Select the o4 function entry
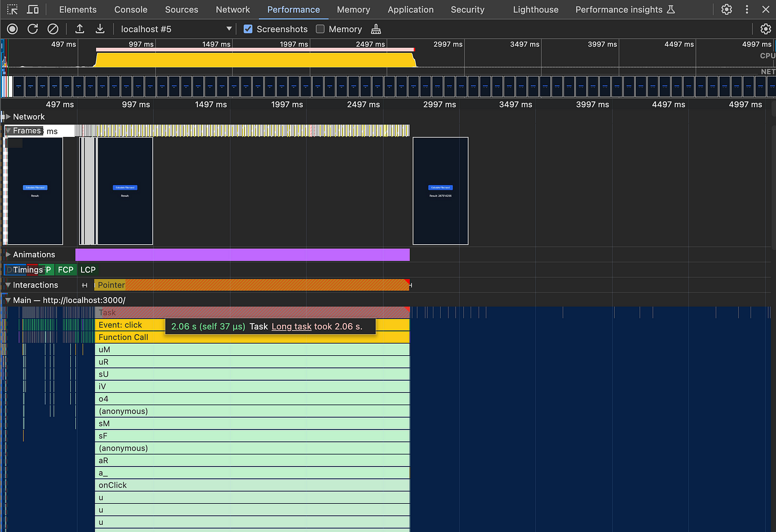 pyautogui.click(x=252, y=399)
